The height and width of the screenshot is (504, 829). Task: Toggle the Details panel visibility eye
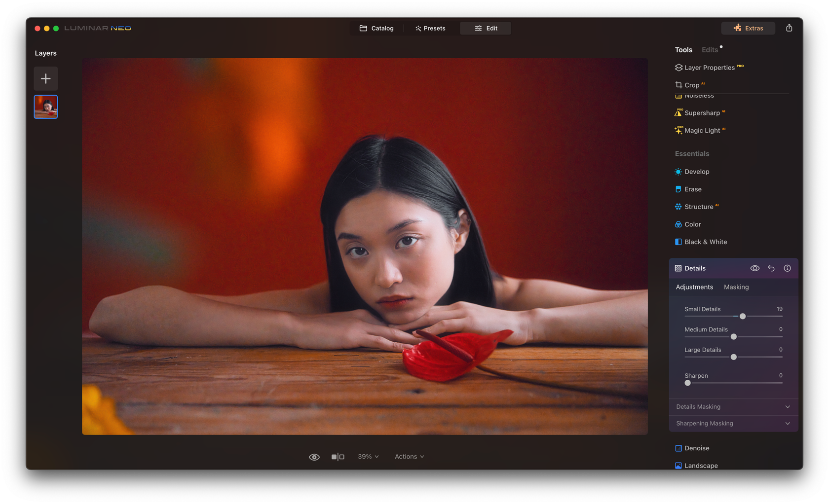pyautogui.click(x=755, y=268)
